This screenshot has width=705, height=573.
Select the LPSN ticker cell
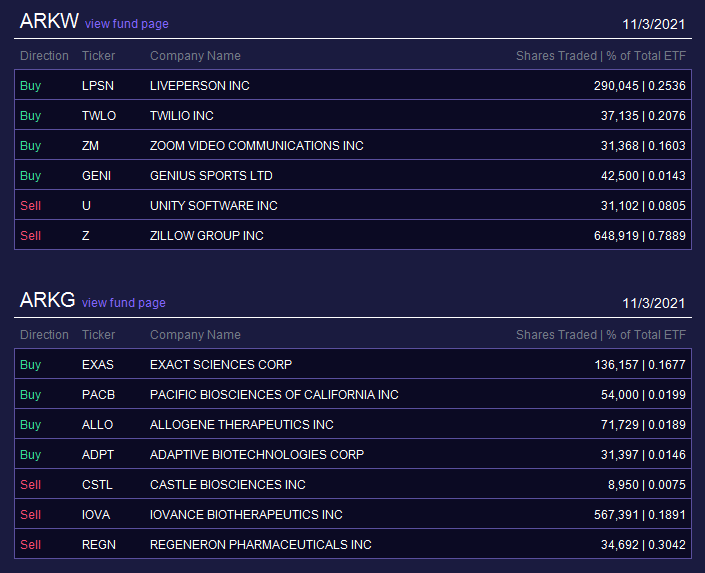point(98,85)
